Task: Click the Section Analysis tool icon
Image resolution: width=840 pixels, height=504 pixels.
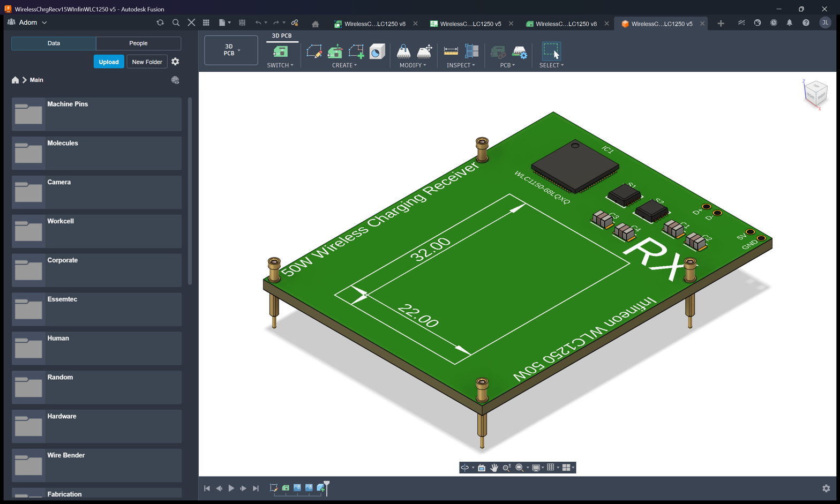Action: pos(472,51)
